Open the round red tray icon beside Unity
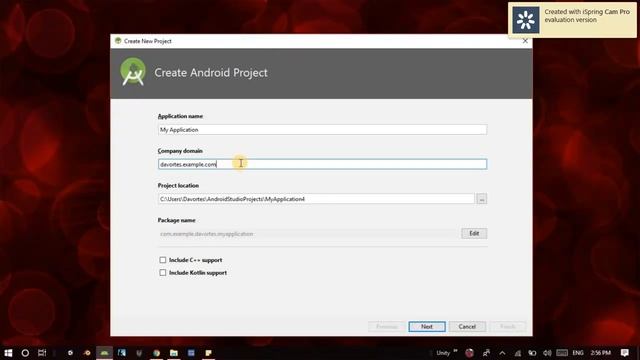Screen dimensions: 640x360 click(469, 353)
